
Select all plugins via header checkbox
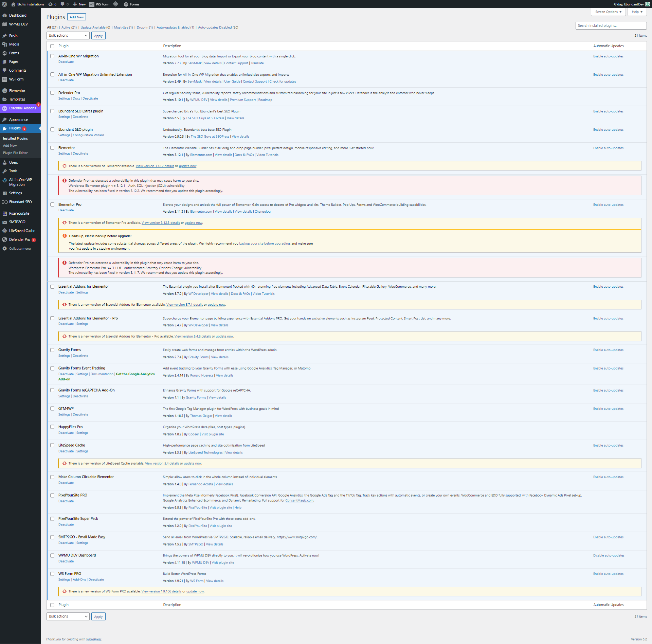[52, 46]
